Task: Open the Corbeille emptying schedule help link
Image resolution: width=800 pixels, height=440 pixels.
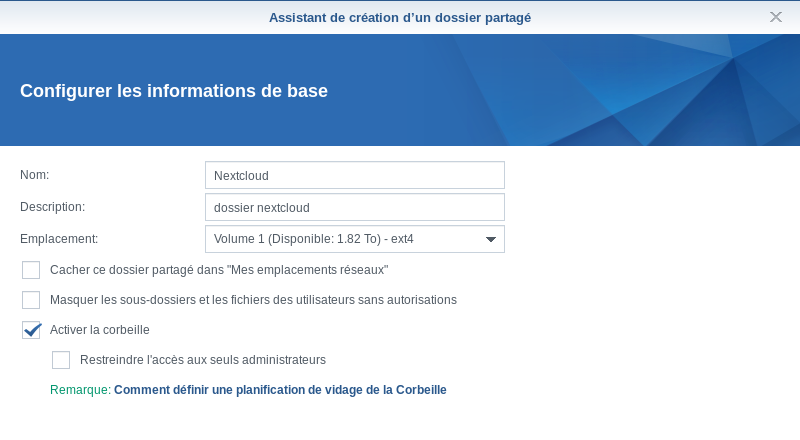Action: click(x=280, y=390)
